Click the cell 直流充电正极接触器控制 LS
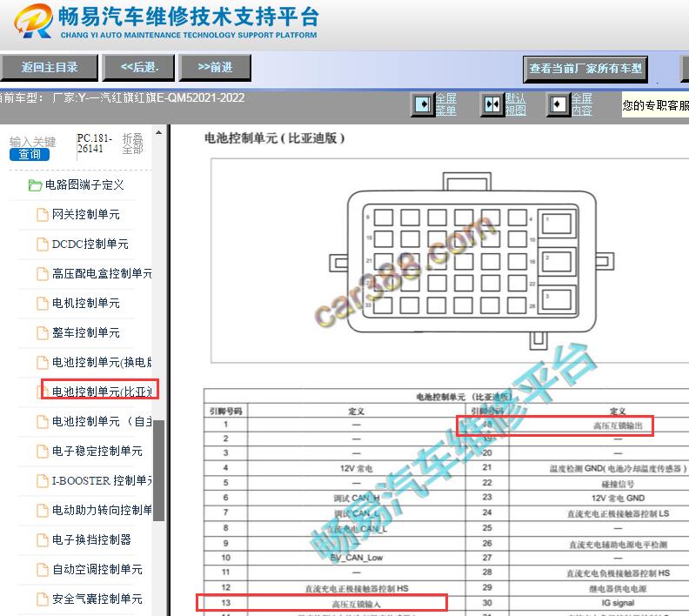The height and width of the screenshot is (616, 689). [618, 513]
